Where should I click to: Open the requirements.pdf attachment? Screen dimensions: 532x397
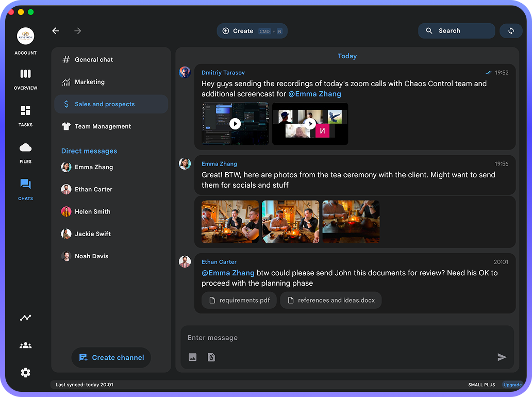[x=239, y=300]
